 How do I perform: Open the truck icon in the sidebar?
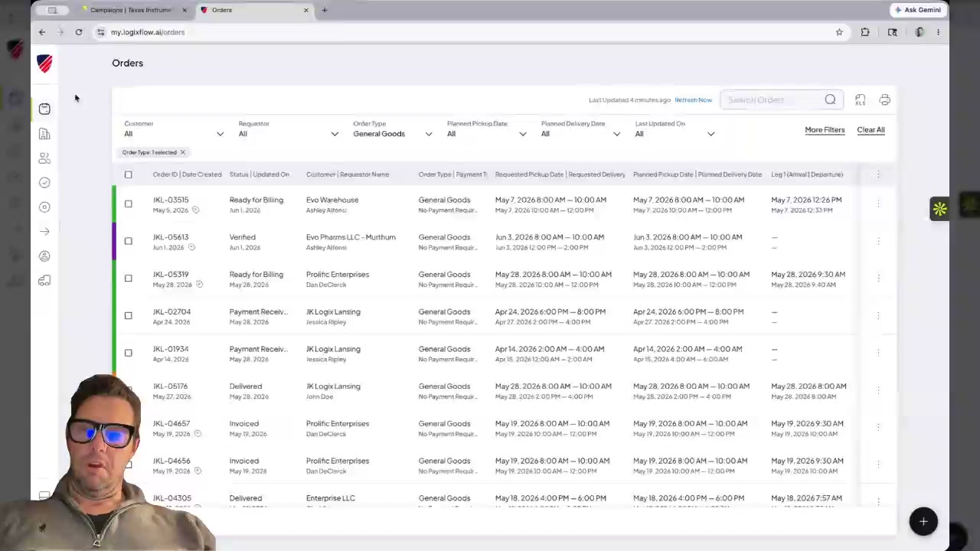point(44,281)
